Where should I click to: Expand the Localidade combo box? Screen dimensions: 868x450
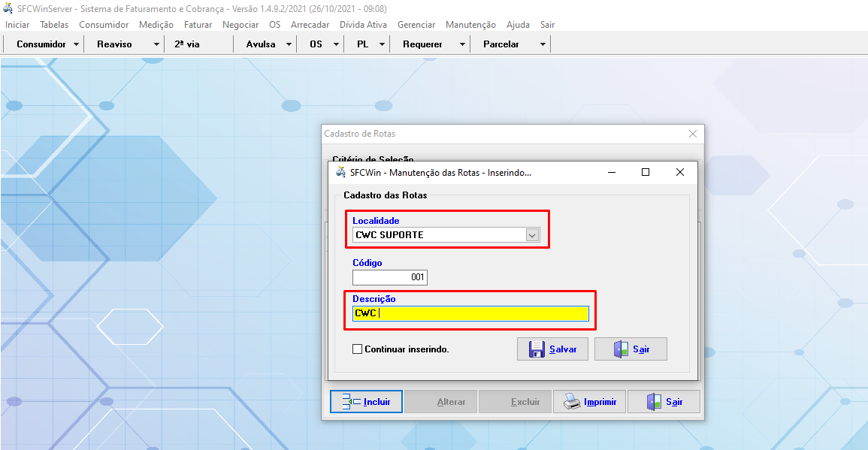(x=532, y=235)
